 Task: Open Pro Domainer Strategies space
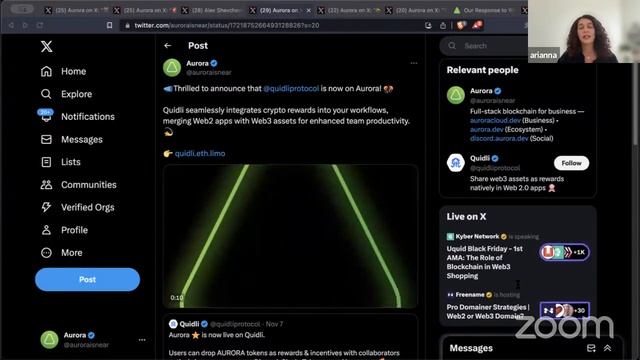488,311
